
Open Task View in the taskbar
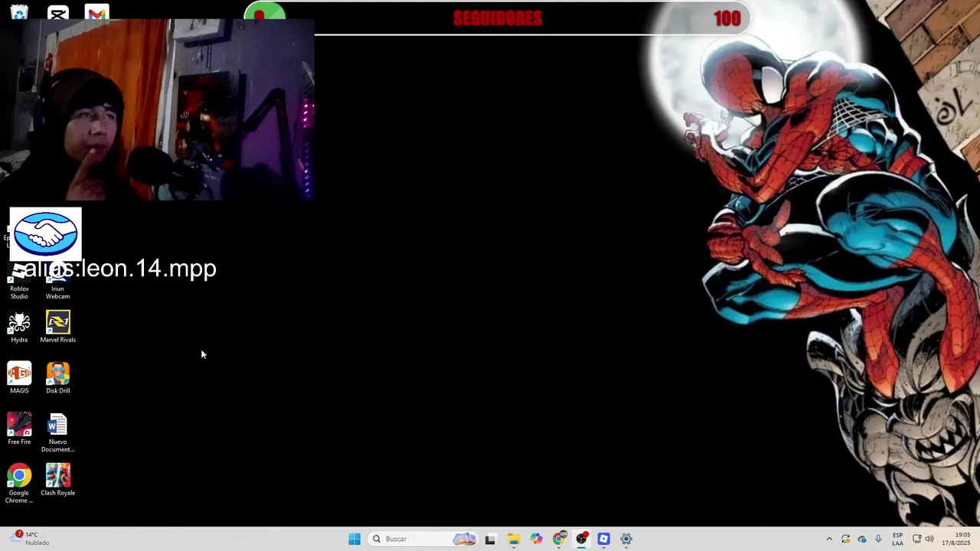(490, 539)
